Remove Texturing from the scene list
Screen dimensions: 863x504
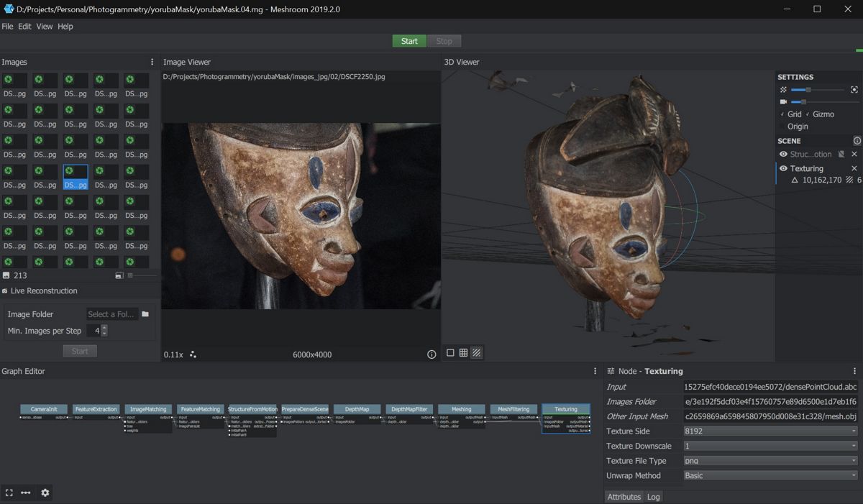854,168
